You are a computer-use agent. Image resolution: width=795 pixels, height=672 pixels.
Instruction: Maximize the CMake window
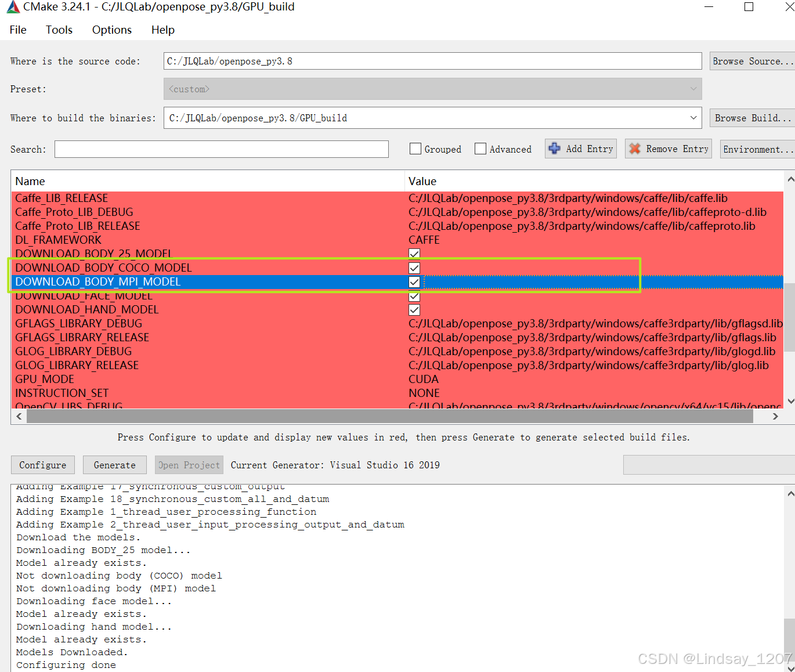point(749,7)
